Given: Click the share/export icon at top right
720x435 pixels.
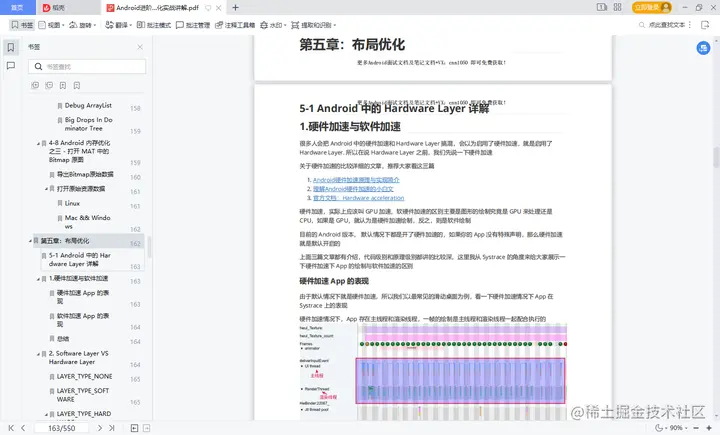Looking at the screenshot, I should (x=705, y=25).
